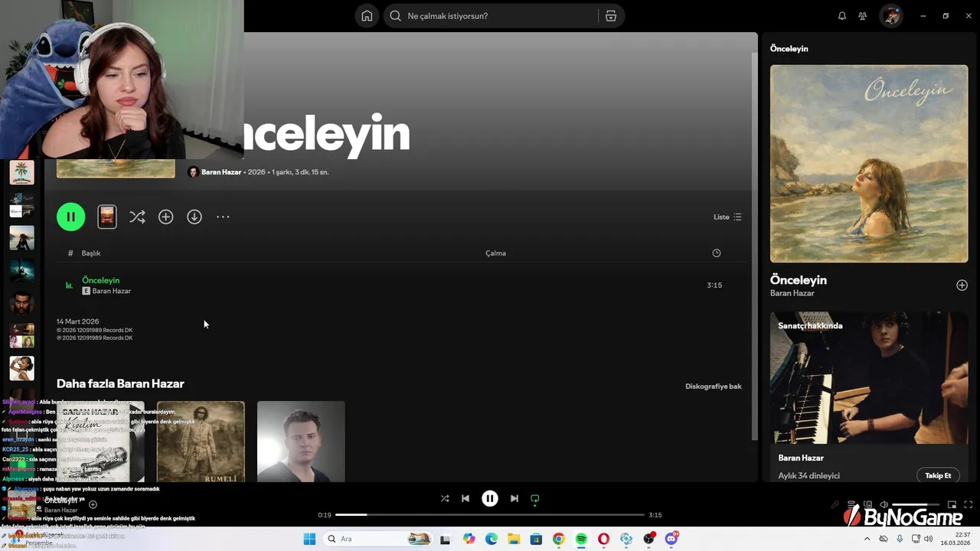Open the "Sanatçı hakkında" artist card
This screenshot has height=551, width=980.
pyautogui.click(x=869, y=396)
